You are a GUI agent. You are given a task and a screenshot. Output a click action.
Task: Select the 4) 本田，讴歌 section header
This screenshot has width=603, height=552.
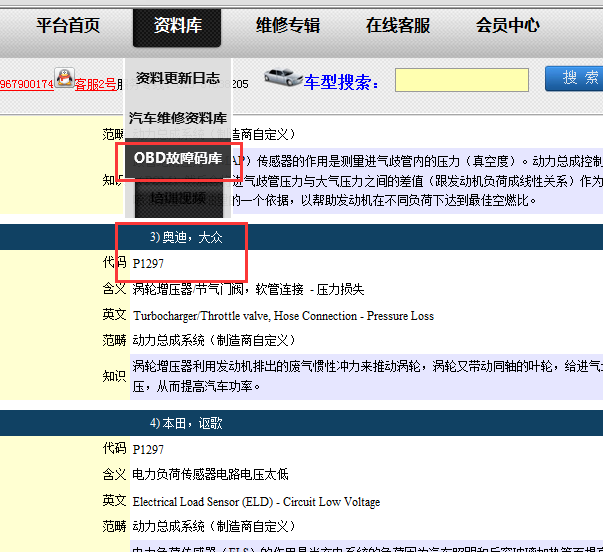click(186, 424)
